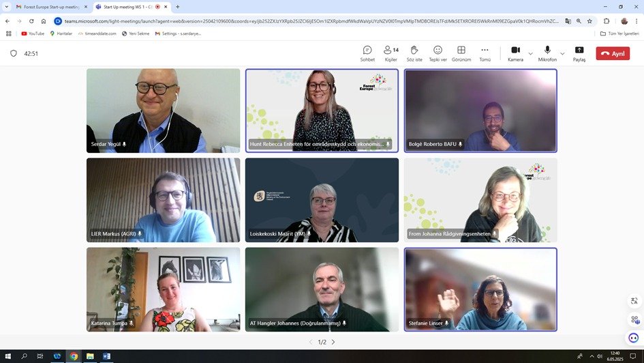This screenshot has height=363, width=644.
Task: Open Windows taskbar search
Action: (x=24, y=356)
